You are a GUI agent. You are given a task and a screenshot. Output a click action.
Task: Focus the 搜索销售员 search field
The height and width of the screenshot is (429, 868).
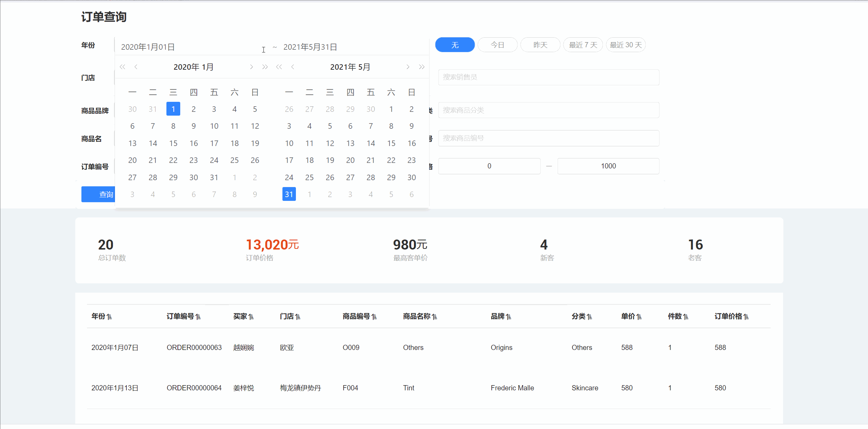point(549,77)
